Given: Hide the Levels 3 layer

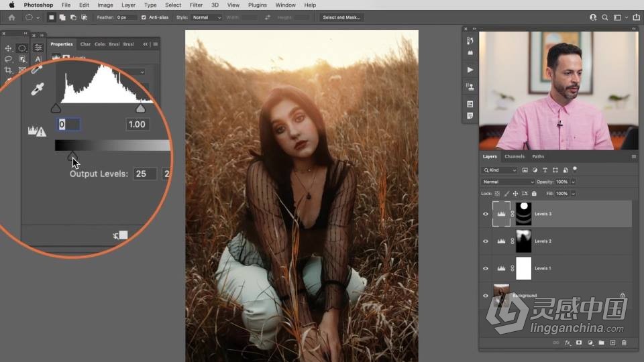Looking at the screenshot, I should tap(486, 214).
